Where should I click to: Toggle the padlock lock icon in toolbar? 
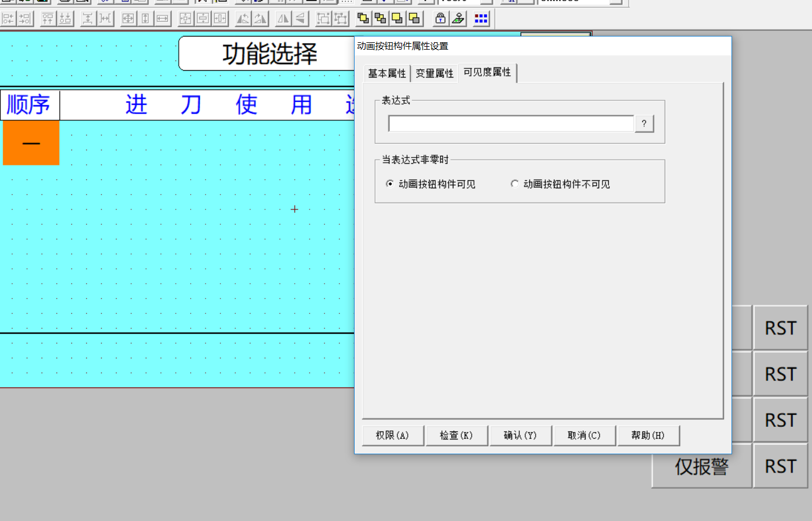point(440,19)
